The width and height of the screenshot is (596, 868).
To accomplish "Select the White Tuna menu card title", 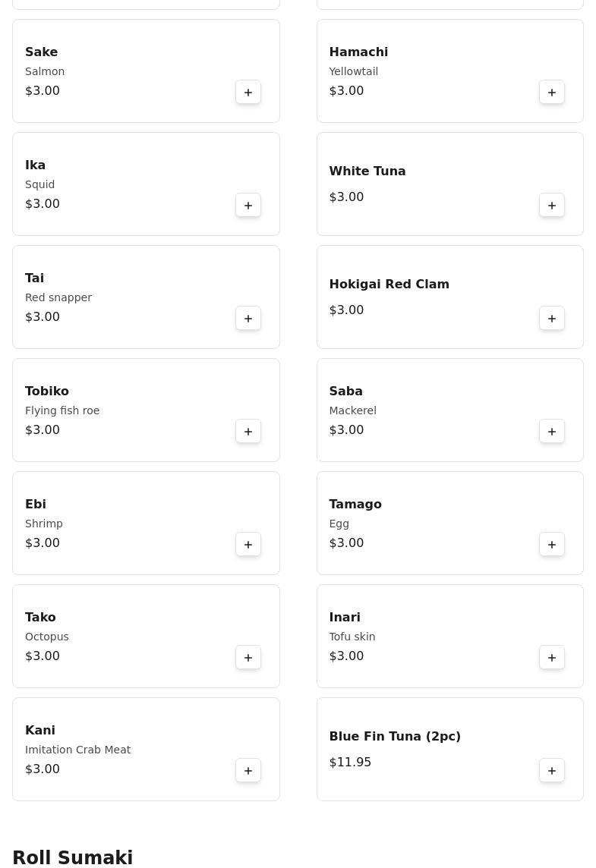I will [x=367, y=171].
